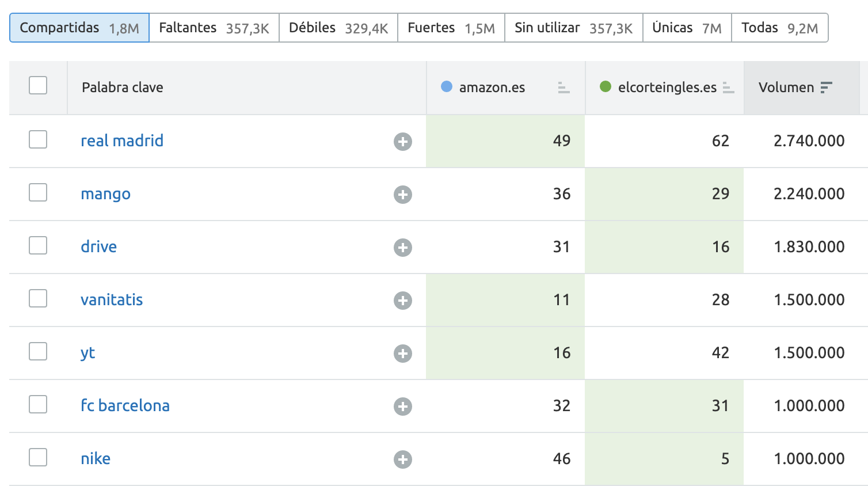
Task: Open the 'mango' keyword link
Action: point(105,194)
